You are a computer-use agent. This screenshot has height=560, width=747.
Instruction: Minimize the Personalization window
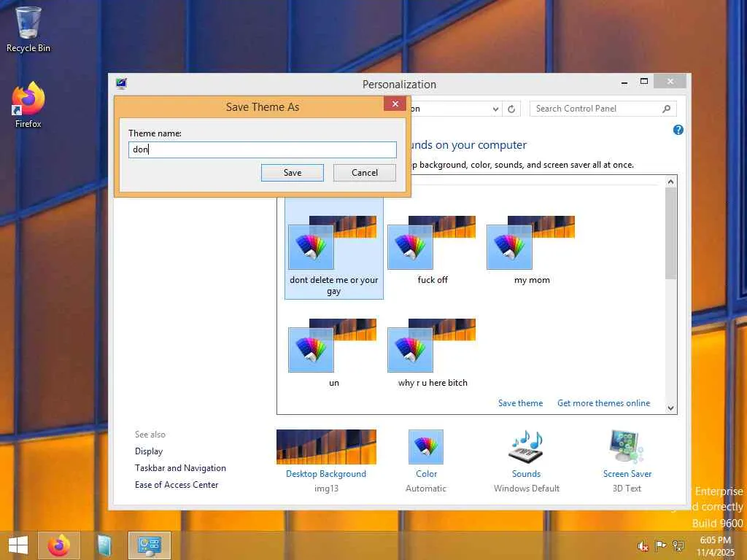(x=624, y=83)
